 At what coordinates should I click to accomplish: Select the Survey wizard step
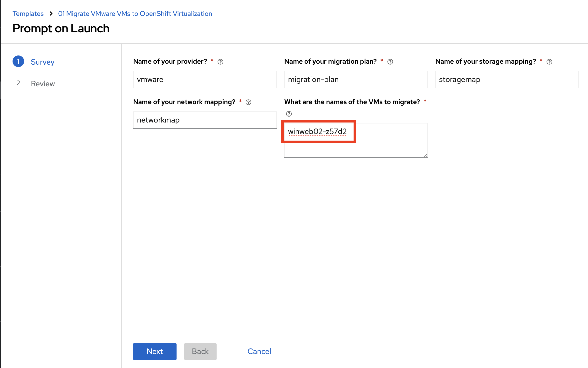pyautogui.click(x=42, y=62)
